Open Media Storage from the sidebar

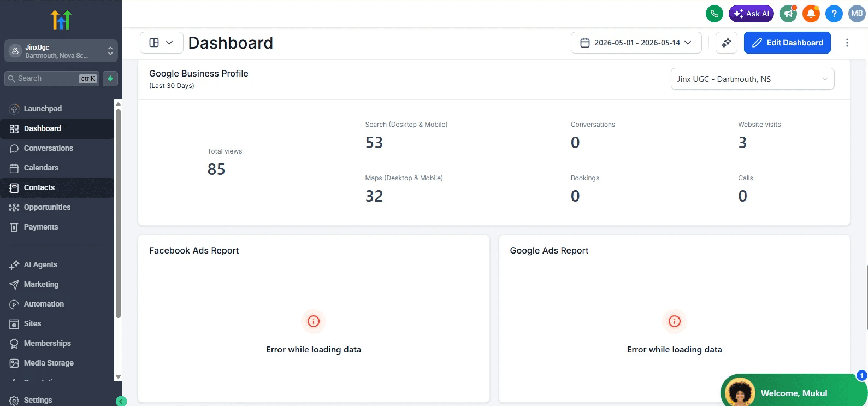tap(57, 363)
